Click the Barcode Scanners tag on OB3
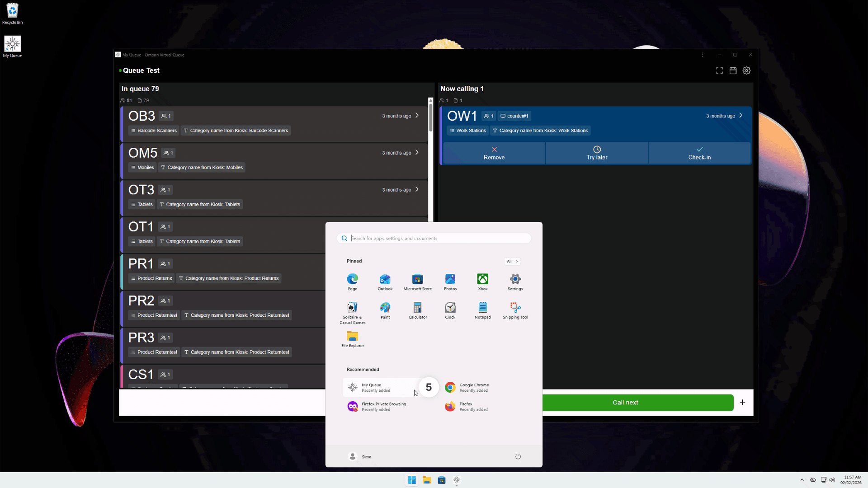 (x=154, y=131)
